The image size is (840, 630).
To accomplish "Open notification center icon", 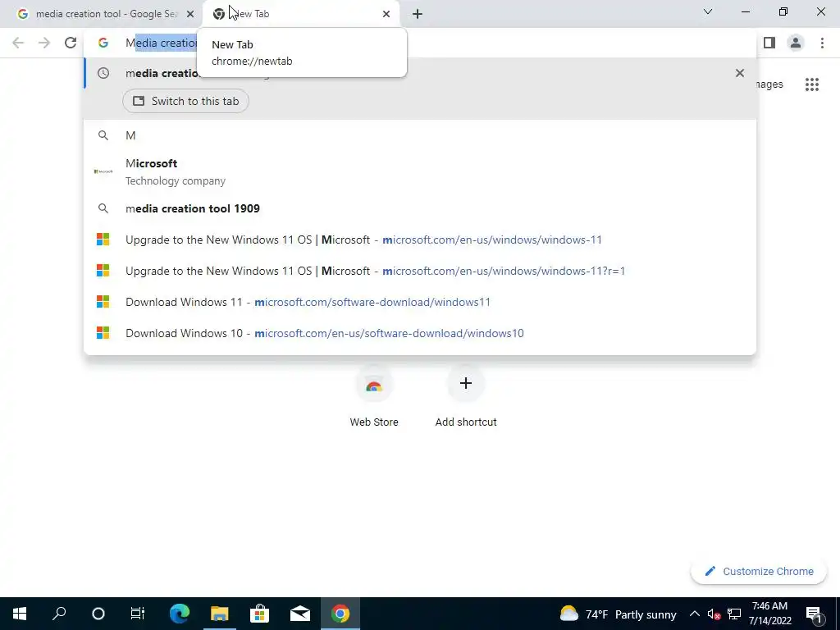I will [814, 614].
